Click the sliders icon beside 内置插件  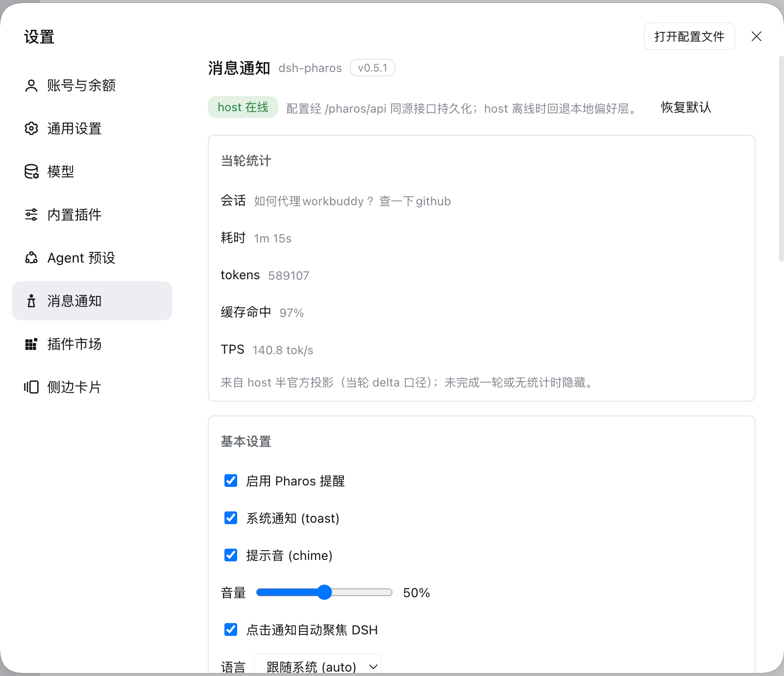tap(31, 215)
